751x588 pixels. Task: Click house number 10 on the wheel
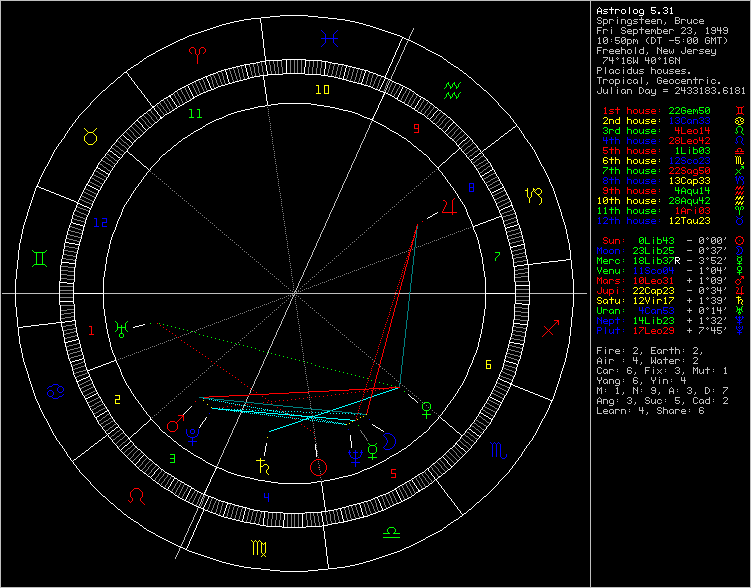(322, 90)
